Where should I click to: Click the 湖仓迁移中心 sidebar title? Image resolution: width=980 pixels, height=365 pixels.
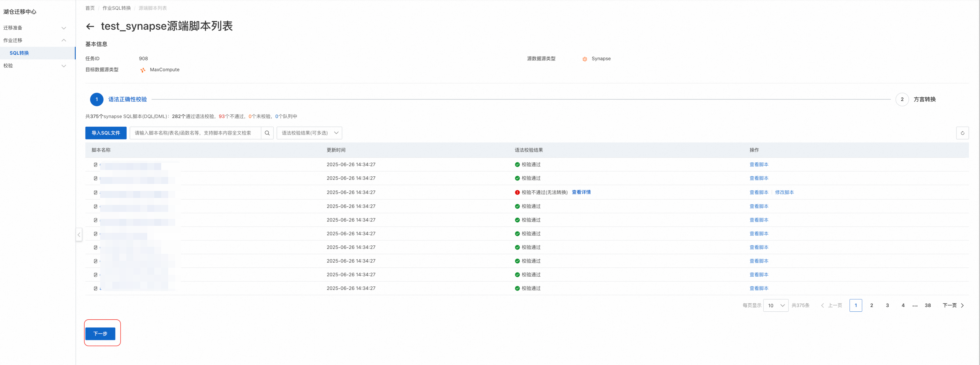click(20, 12)
